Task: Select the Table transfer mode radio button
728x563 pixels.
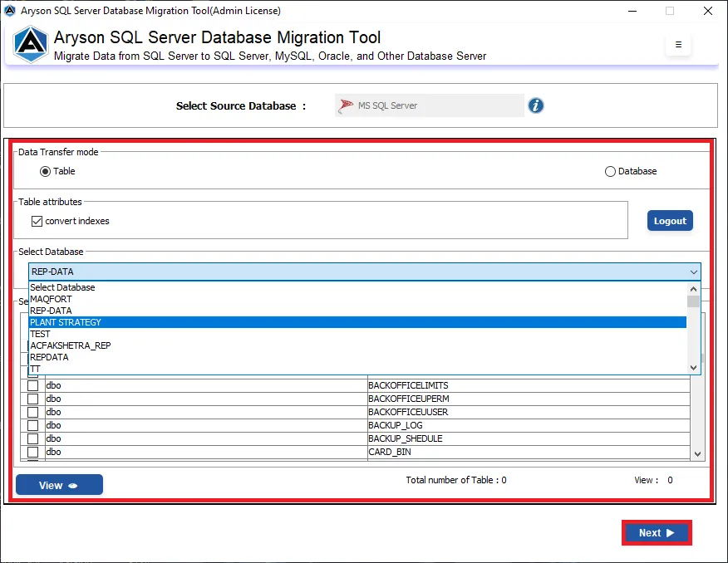Action: pyautogui.click(x=45, y=172)
